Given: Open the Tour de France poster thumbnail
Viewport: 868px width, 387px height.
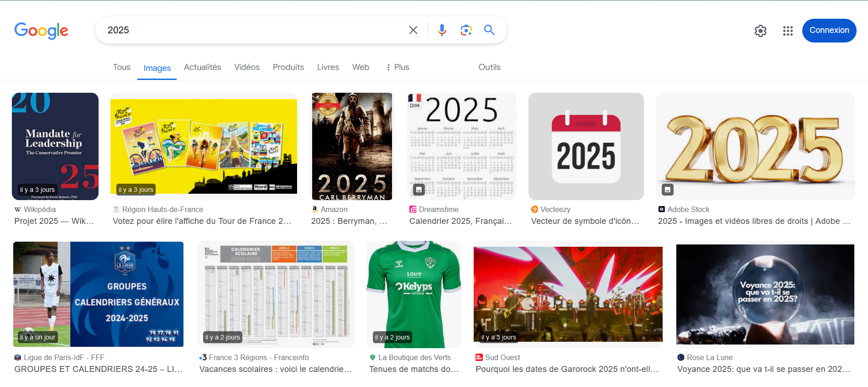Looking at the screenshot, I should coord(204,146).
